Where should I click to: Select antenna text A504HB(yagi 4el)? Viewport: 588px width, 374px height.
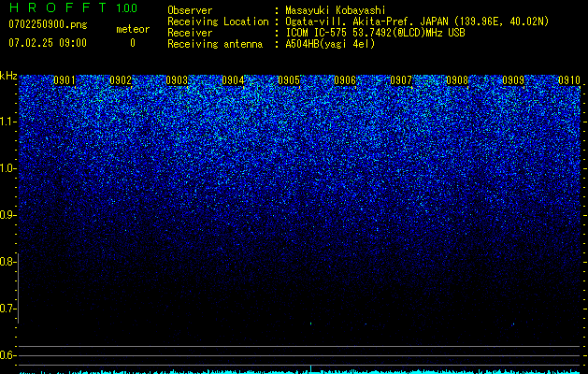[330, 44]
